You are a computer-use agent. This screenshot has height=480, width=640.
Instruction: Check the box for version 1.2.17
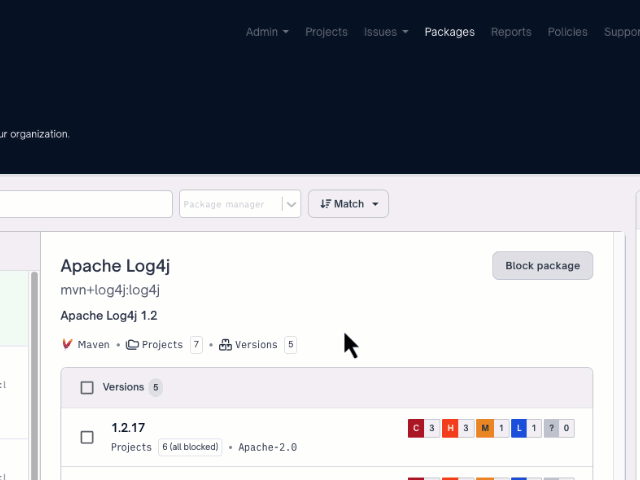(x=87, y=437)
